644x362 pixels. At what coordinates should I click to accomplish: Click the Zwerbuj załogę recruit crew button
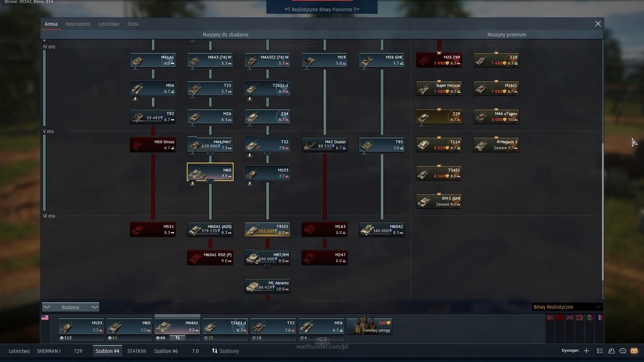click(x=370, y=326)
